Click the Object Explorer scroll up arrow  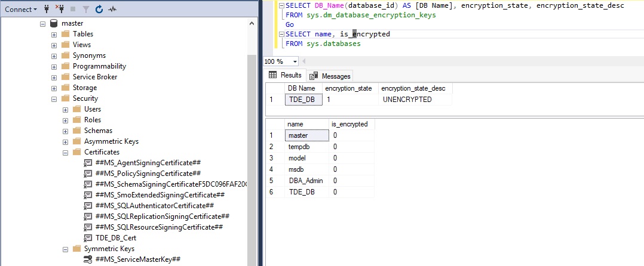click(x=252, y=24)
